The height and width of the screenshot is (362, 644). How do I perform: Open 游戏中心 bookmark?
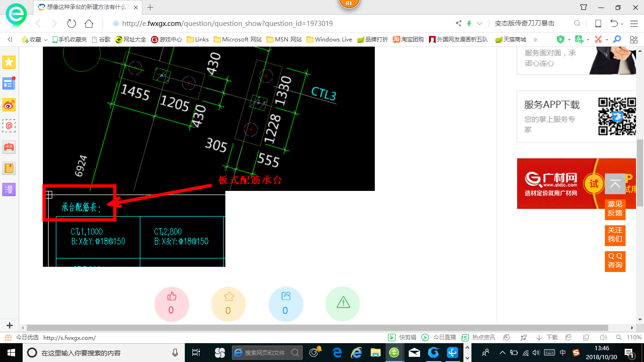point(166,40)
